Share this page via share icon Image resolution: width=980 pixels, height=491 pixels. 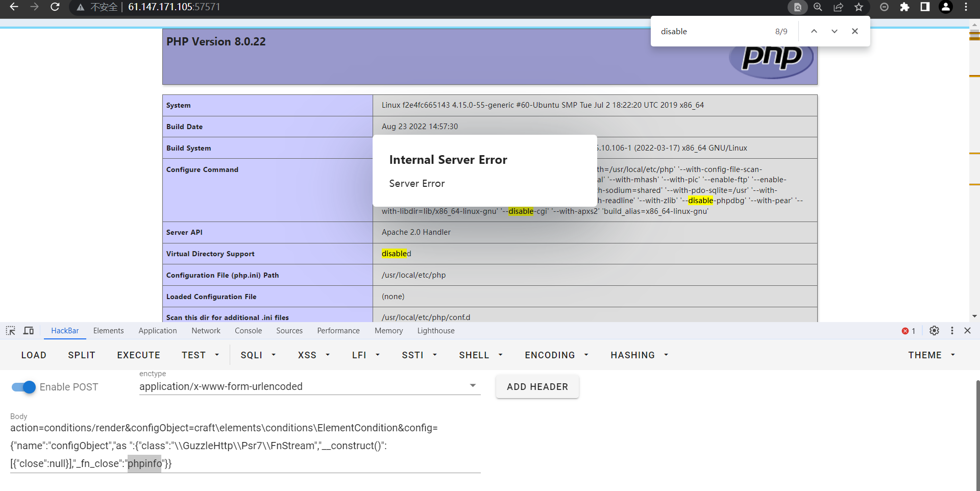[x=839, y=7]
